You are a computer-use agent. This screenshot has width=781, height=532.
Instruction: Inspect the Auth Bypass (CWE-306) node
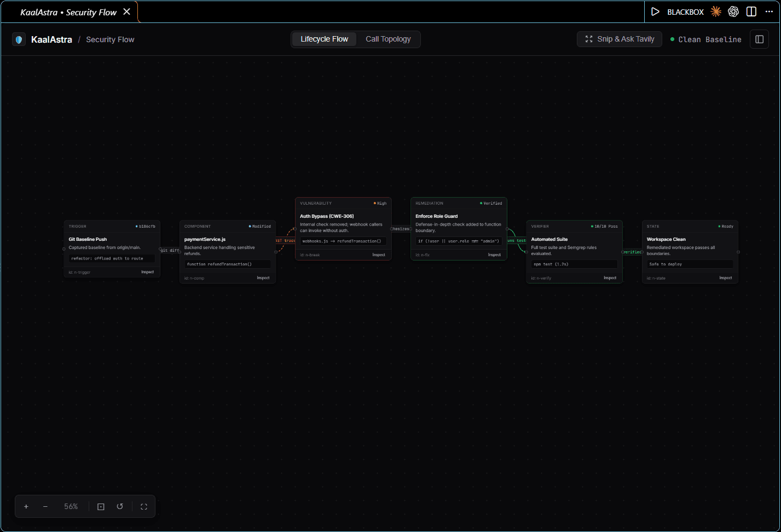(x=379, y=255)
